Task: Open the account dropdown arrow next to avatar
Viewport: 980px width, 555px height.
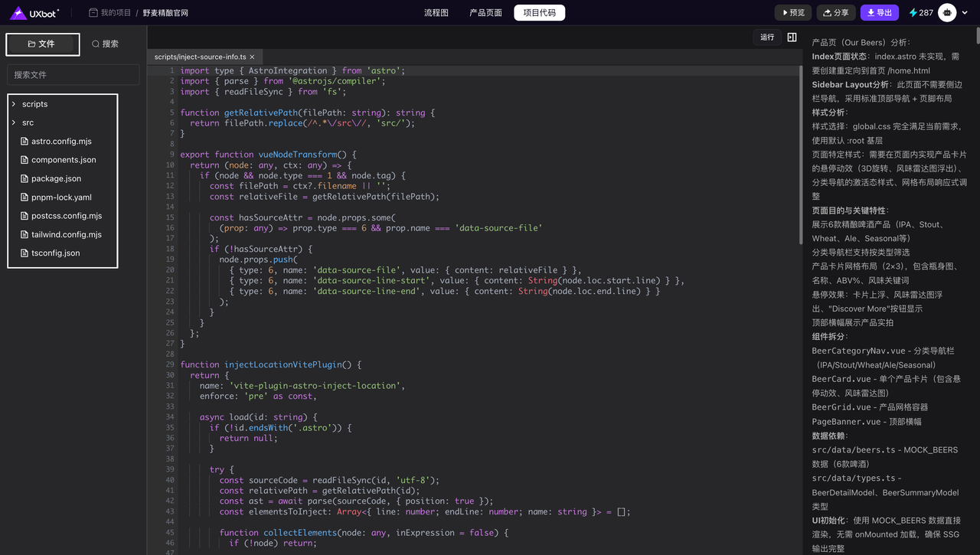Action: (965, 13)
